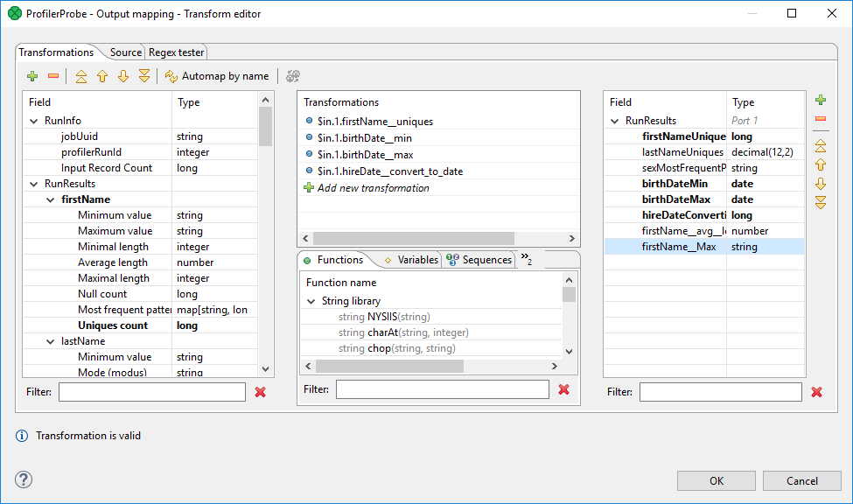Clear the Functions filter with its red X
Screen dimensions: 853x504
click(564, 391)
